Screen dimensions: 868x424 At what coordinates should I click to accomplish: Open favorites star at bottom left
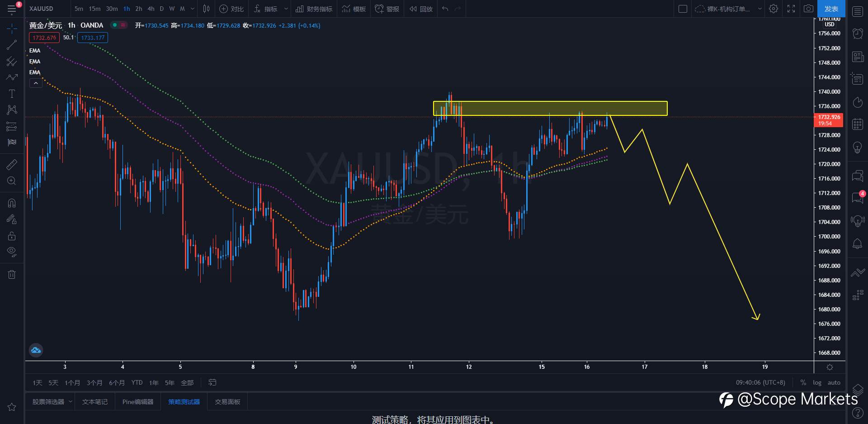coord(12,407)
